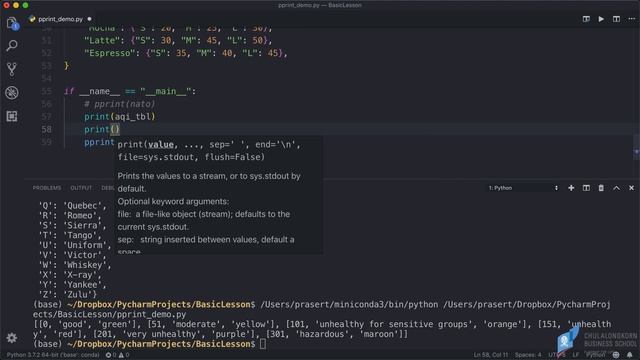Click the unsaved dot on pprint_demo.py tab
The height and width of the screenshot is (360, 640).
click(89, 19)
